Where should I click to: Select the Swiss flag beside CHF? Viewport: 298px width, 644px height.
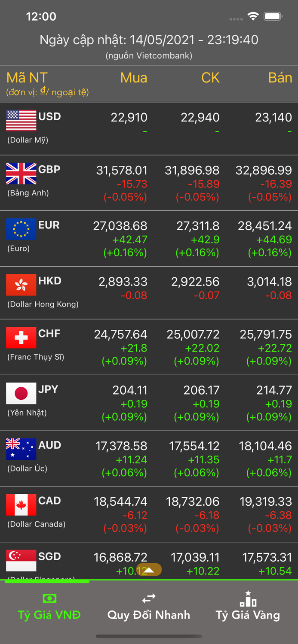[x=21, y=337]
